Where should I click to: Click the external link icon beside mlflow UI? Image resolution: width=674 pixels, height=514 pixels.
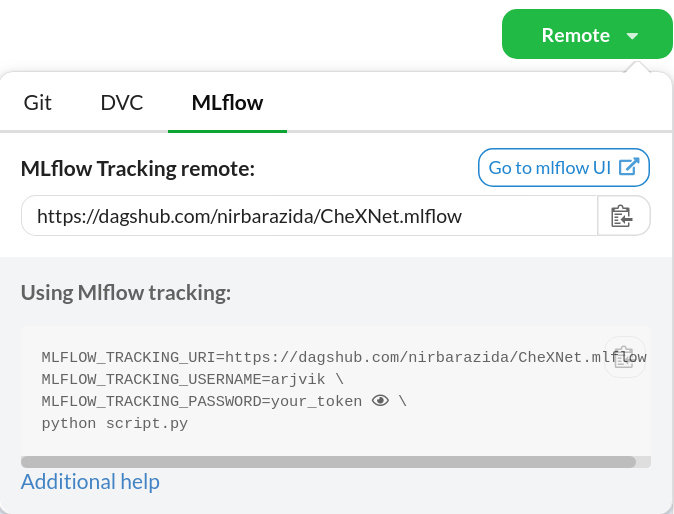[628, 167]
